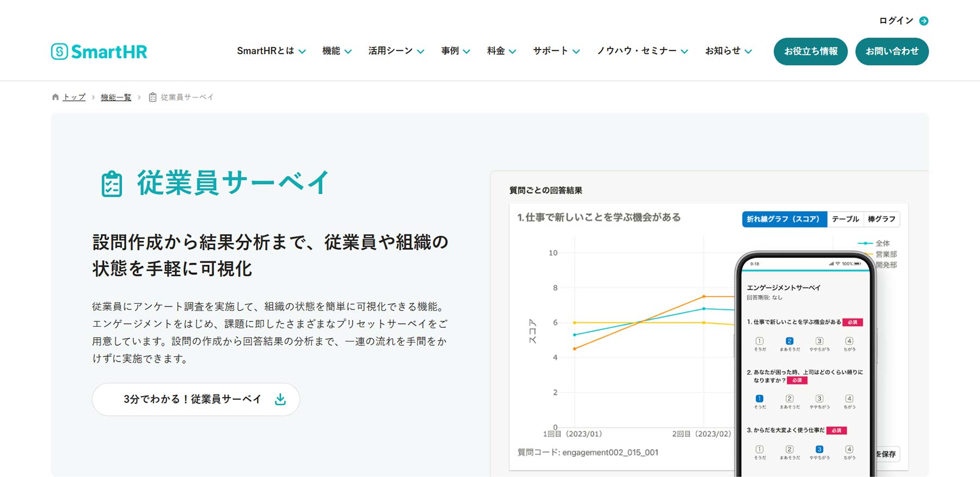The height and width of the screenshot is (477, 980).
Task: Click the large survey clipboard icon
Action: click(x=112, y=184)
